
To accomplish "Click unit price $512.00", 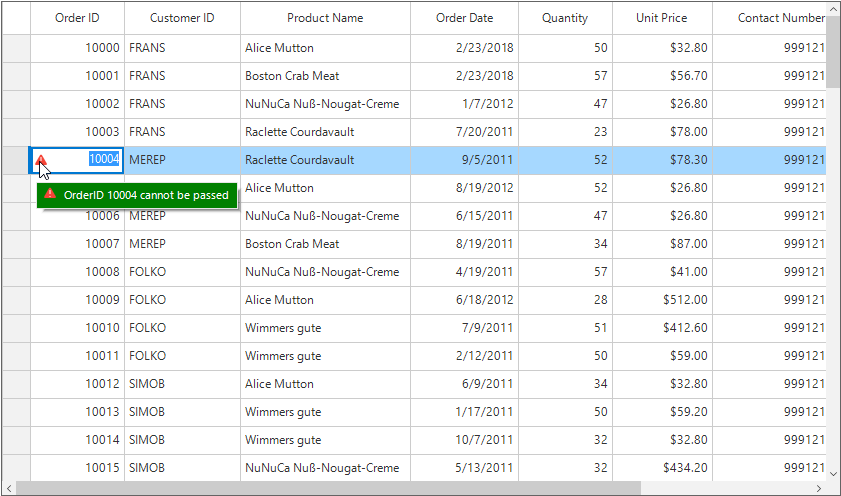I will pyautogui.click(x=685, y=300).
